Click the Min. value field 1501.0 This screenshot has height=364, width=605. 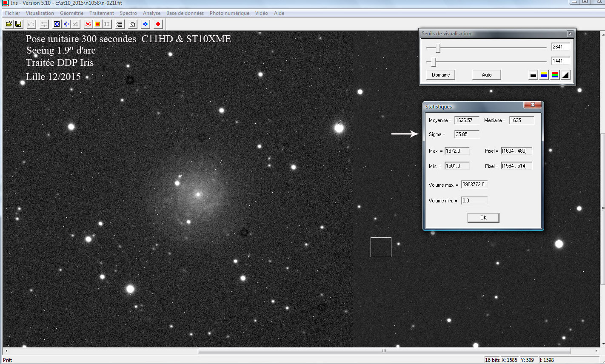457,166
